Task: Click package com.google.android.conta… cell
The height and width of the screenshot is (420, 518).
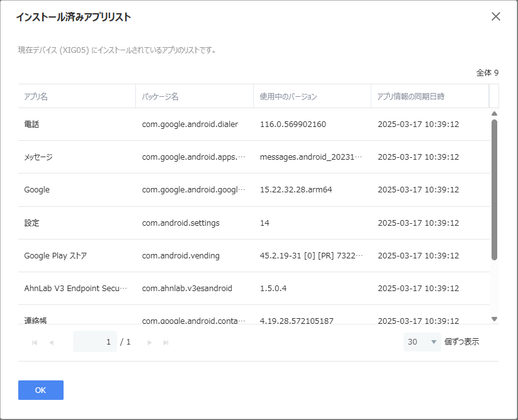Action: coord(194,321)
